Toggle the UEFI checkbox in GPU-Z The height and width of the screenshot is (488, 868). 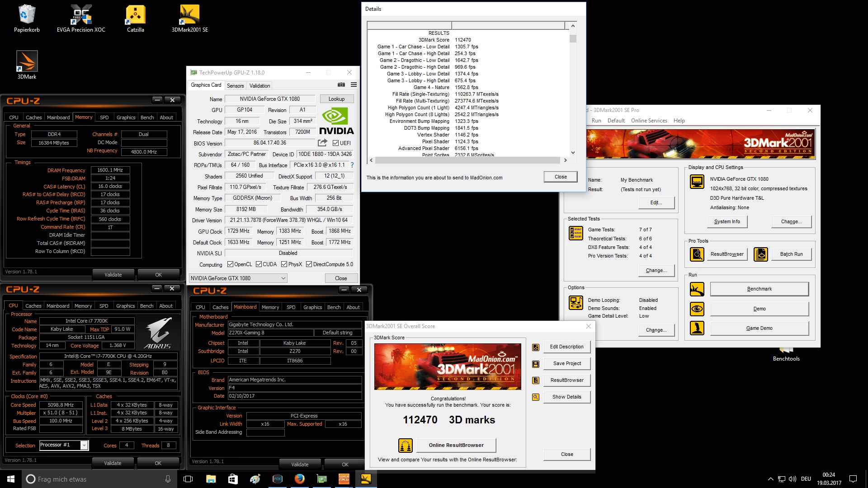335,143
